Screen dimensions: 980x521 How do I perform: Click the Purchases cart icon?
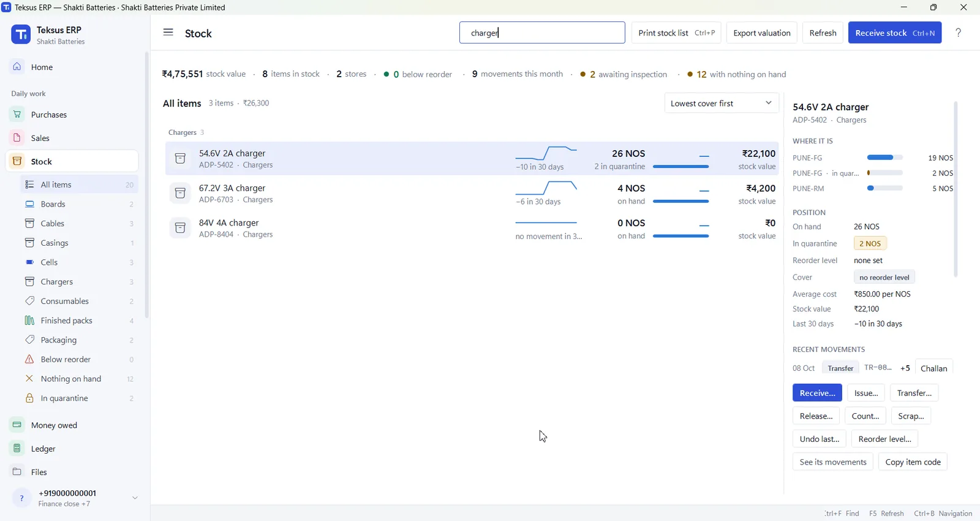click(17, 115)
